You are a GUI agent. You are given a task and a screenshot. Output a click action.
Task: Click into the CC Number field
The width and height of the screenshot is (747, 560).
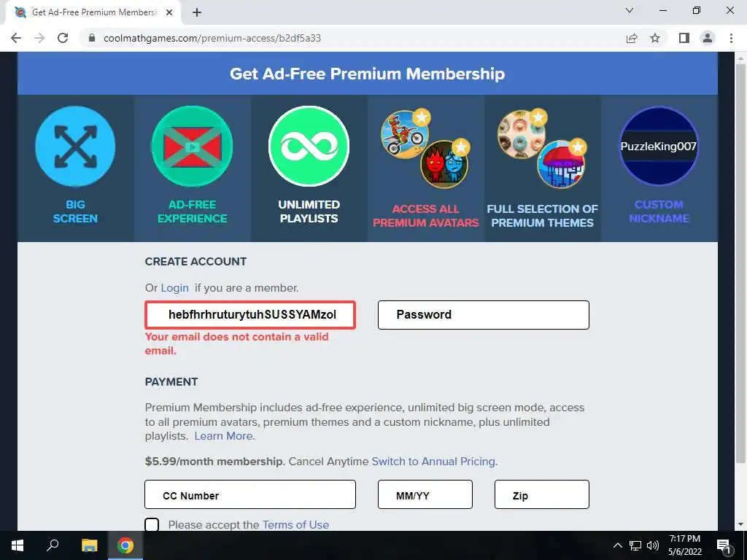(x=250, y=494)
